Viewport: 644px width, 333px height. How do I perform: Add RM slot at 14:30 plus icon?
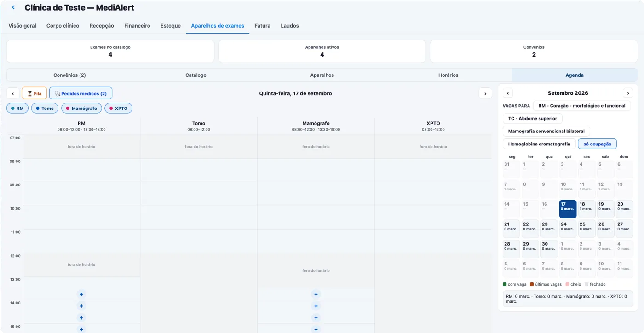tap(81, 318)
